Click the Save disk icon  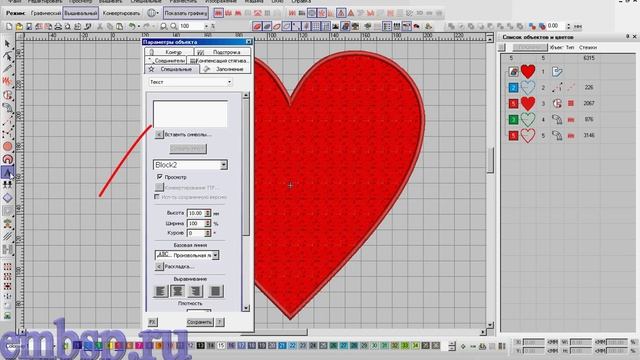pyautogui.click(x=29, y=26)
